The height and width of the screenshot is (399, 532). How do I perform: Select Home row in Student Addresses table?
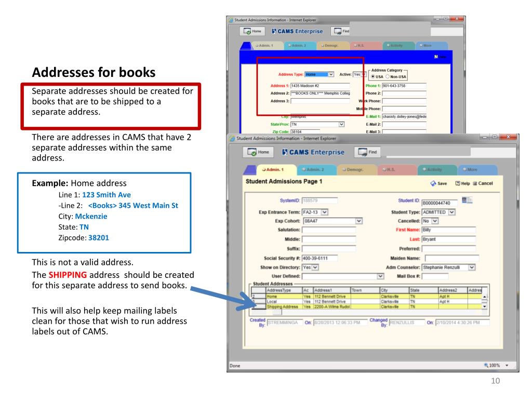tap(366, 296)
